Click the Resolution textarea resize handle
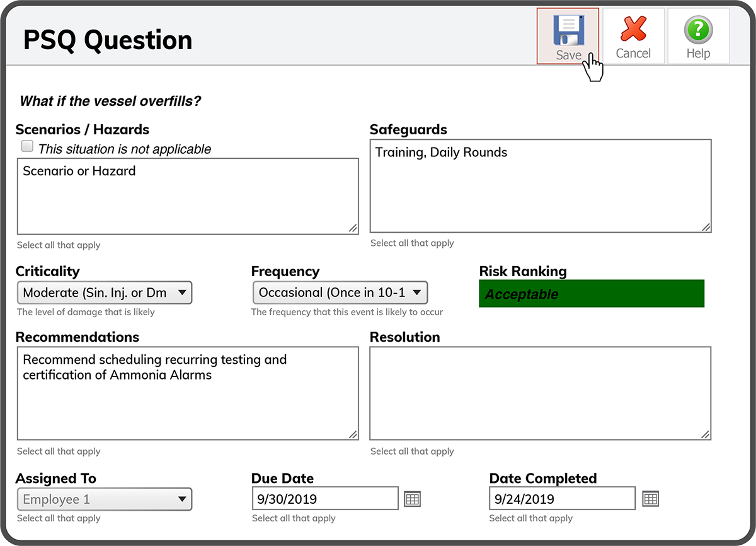This screenshot has width=756, height=546. point(706,434)
